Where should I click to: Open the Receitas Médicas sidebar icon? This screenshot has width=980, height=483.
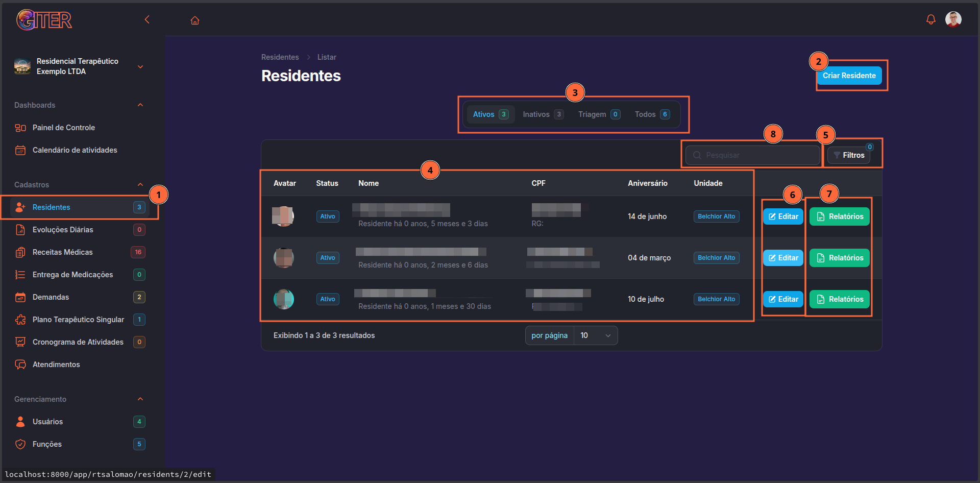click(x=20, y=252)
